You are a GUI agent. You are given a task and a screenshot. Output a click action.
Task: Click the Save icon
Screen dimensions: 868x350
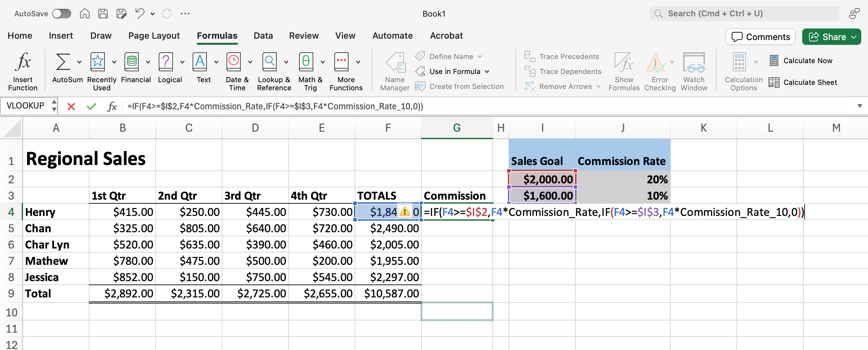(103, 14)
